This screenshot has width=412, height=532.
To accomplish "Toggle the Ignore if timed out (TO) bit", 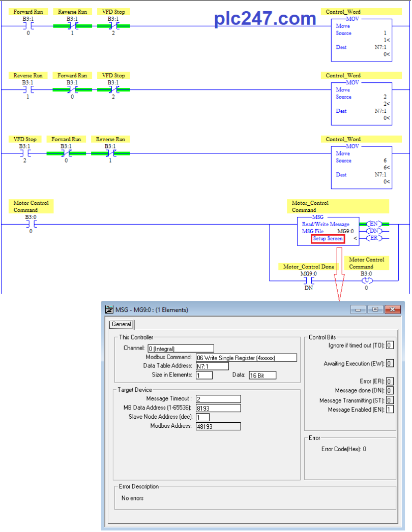I will (x=390, y=345).
